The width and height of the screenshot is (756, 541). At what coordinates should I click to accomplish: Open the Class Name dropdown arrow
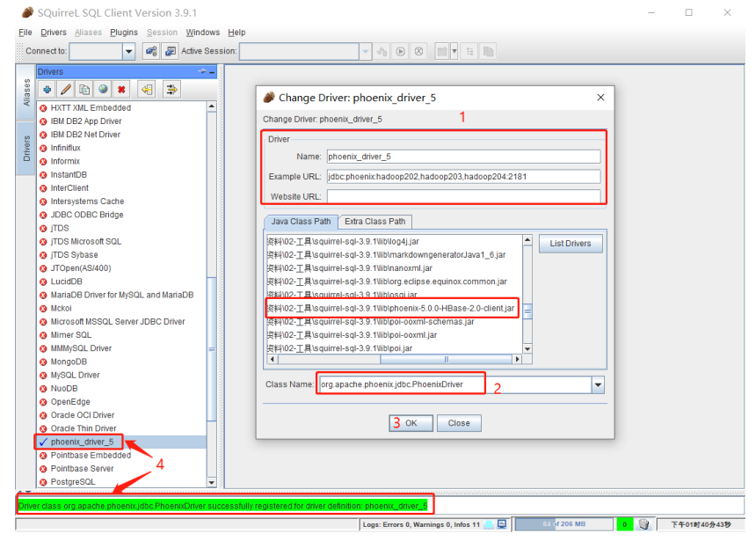tap(598, 384)
